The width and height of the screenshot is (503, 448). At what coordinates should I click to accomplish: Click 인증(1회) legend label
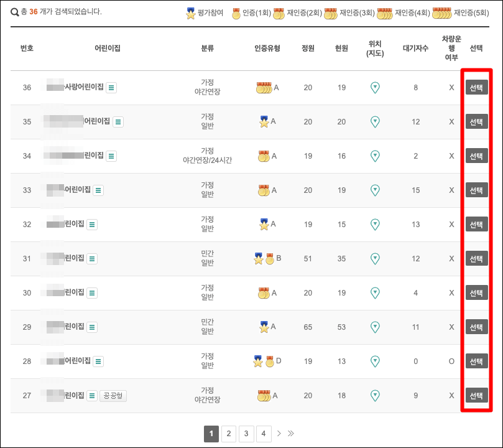[257, 13]
